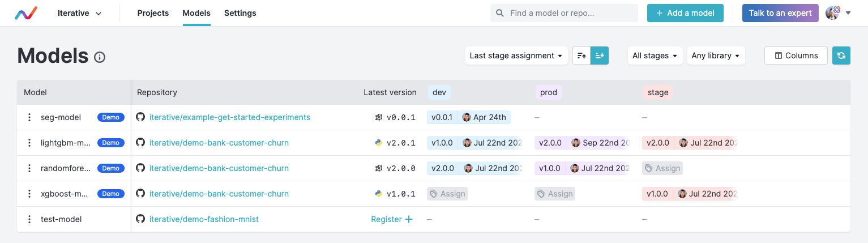This screenshot has height=243, width=868.
Task: Click the Python icon beside v2.0.1
Action: point(379,143)
